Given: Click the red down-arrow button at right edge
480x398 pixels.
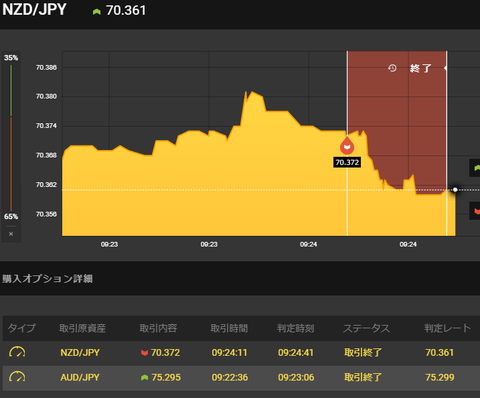Looking at the screenshot, I should 475,211.
